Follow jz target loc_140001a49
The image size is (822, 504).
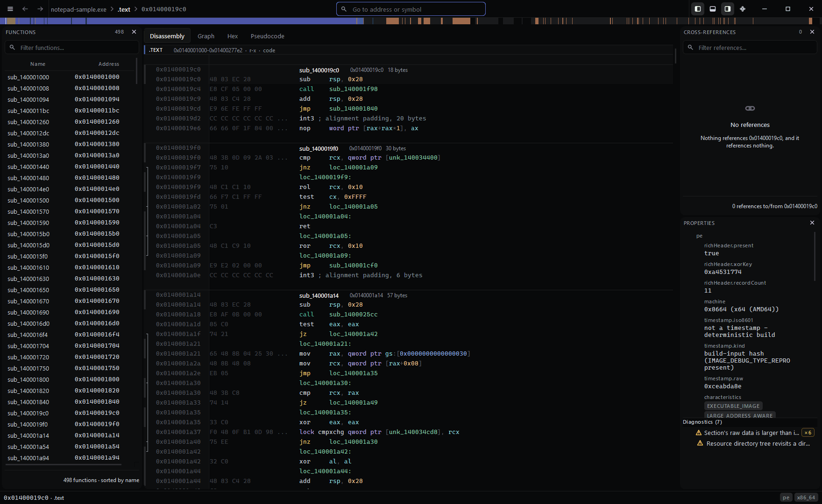(354, 403)
